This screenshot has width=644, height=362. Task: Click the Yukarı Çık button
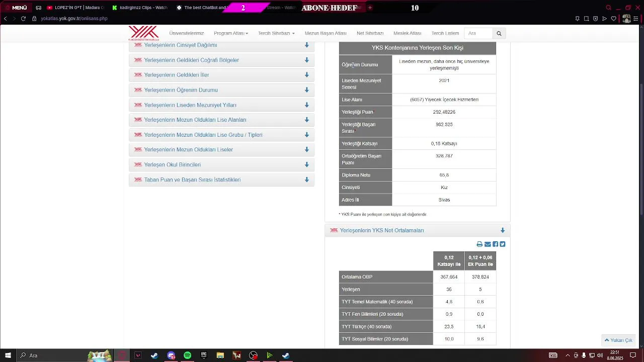pyautogui.click(x=618, y=340)
